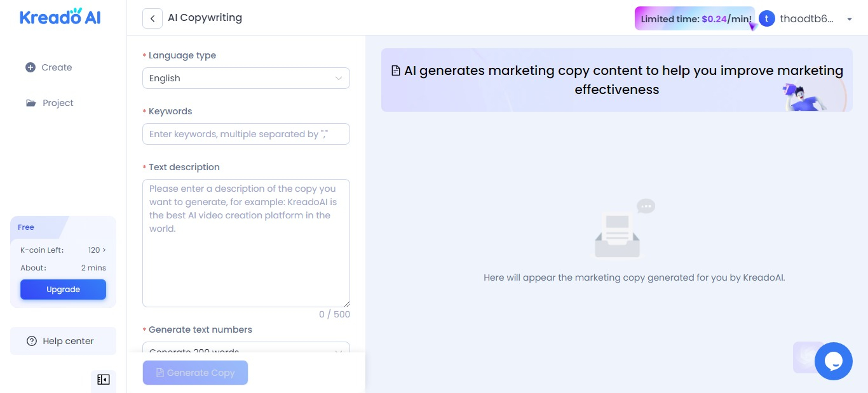The width and height of the screenshot is (868, 393).
Task: Click the user avatar circle
Action: pos(767,19)
